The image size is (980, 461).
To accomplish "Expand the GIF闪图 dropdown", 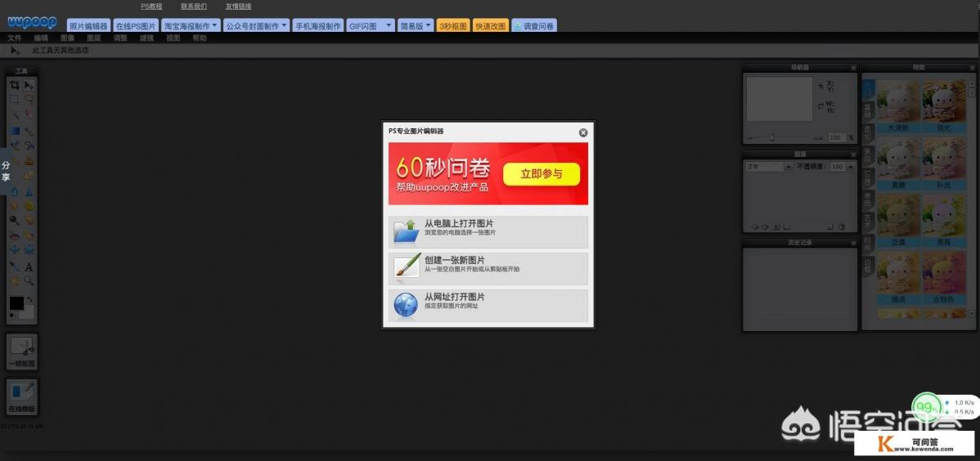I will (389, 25).
